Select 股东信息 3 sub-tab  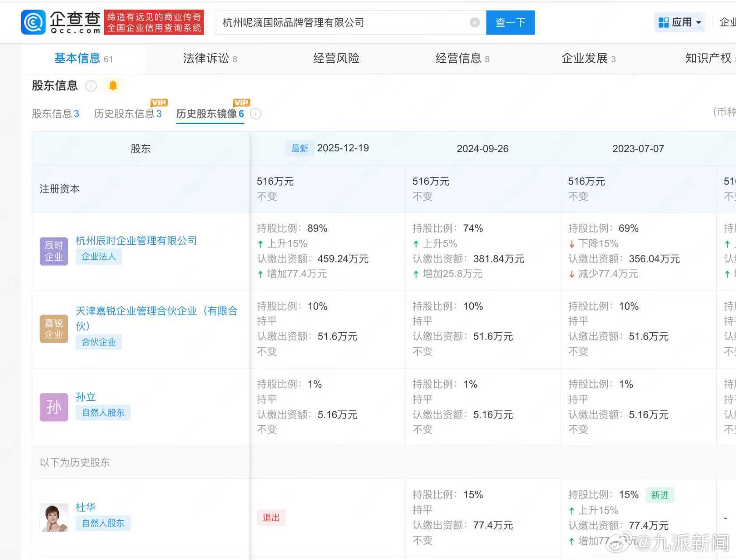point(55,114)
